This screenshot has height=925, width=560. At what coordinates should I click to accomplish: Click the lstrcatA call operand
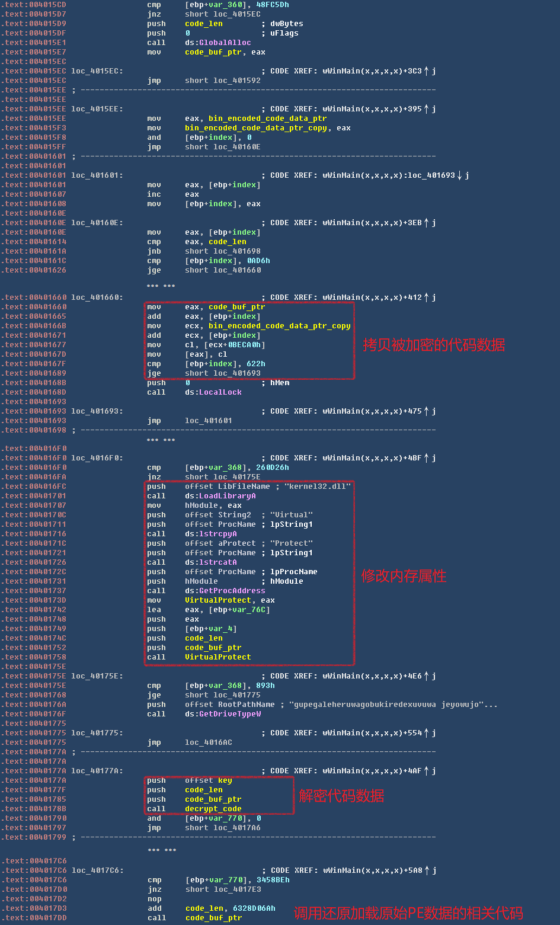pos(217,562)
